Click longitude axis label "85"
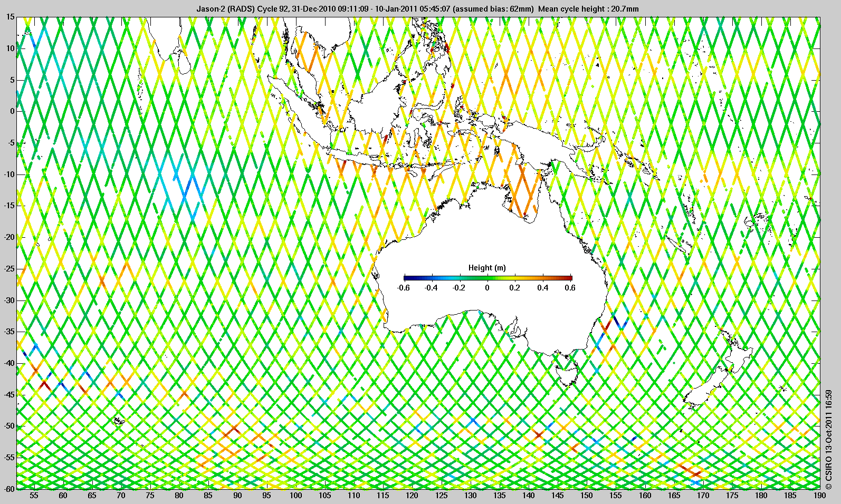The width and height of the screenshot is (841, 504). coord(208,496)
